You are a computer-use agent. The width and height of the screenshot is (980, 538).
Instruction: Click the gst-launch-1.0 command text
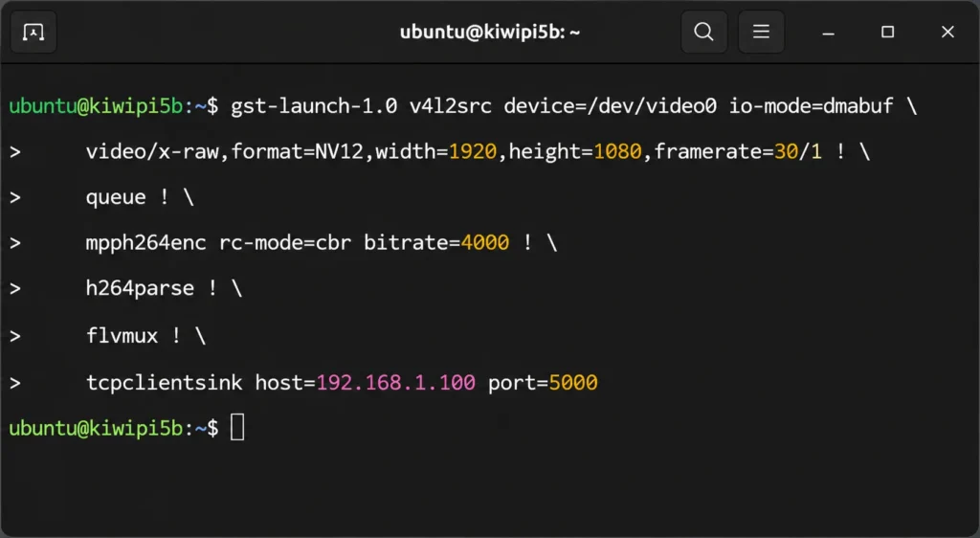314,106
